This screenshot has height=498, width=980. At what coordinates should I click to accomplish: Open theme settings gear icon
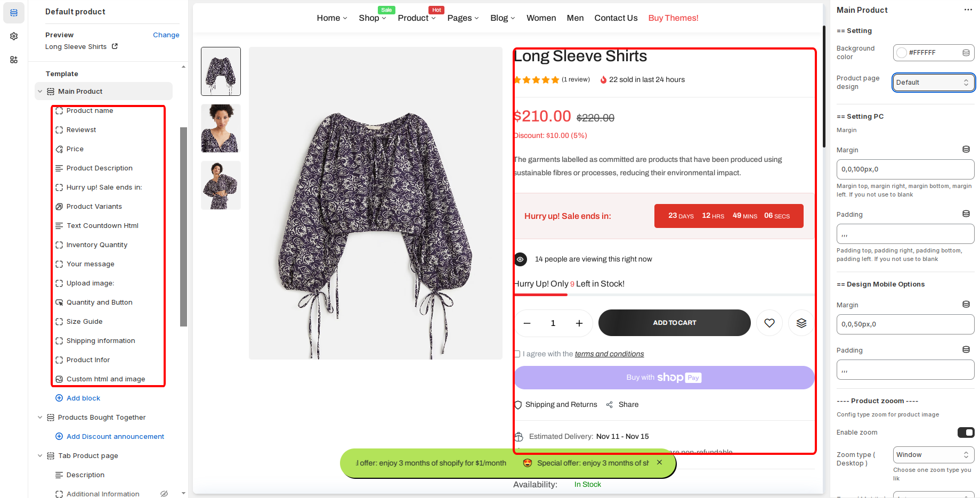pyautogui.click(x=14, y=36)
